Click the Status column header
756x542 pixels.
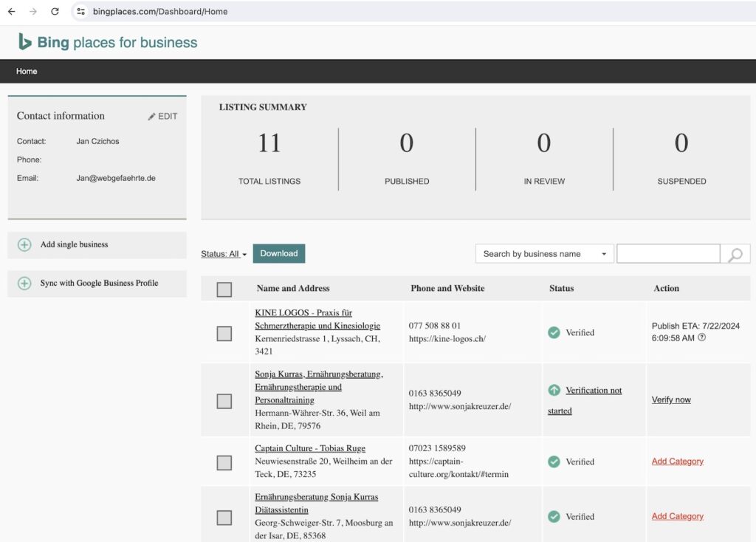(561, 289)
